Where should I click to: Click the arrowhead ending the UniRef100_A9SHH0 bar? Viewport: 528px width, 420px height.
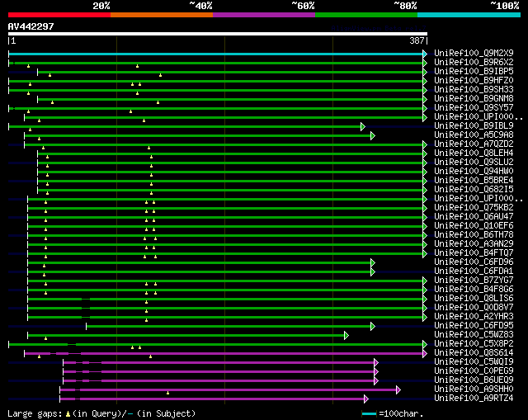point(398,390)
